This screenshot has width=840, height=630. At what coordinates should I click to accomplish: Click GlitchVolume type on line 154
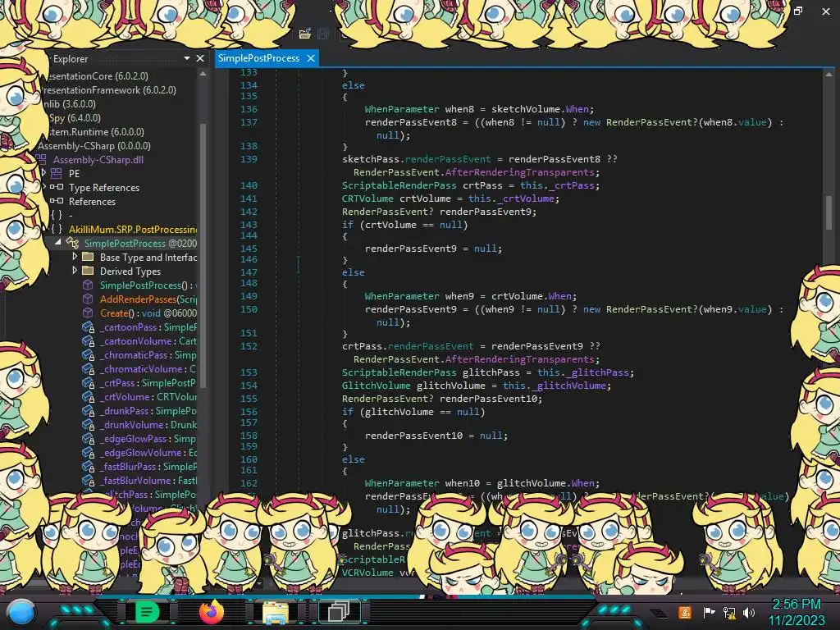coord(376,386)
